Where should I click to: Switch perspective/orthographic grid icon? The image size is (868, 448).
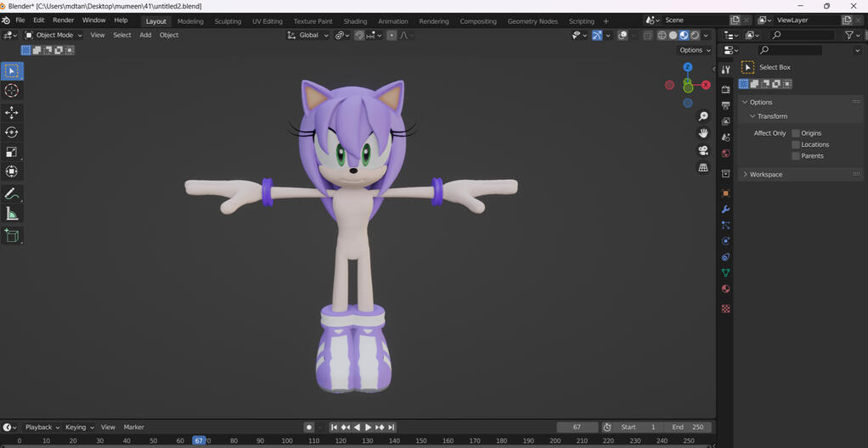click(703, 168)
